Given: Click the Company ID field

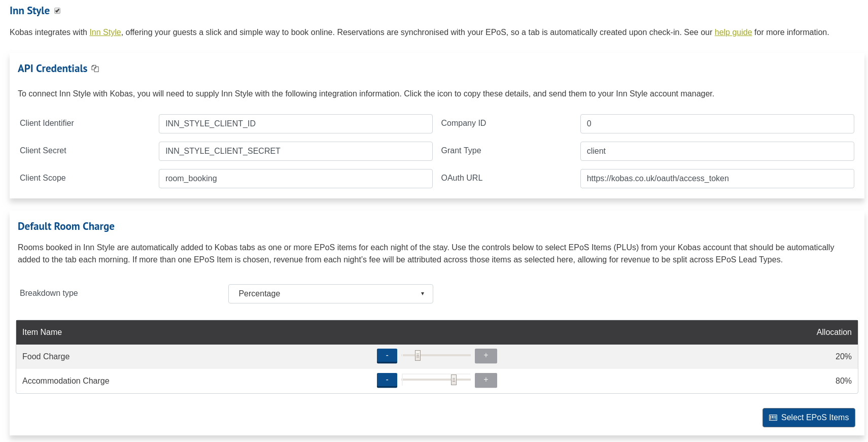Looking at the screenshot, I should (x=716, y=124).
